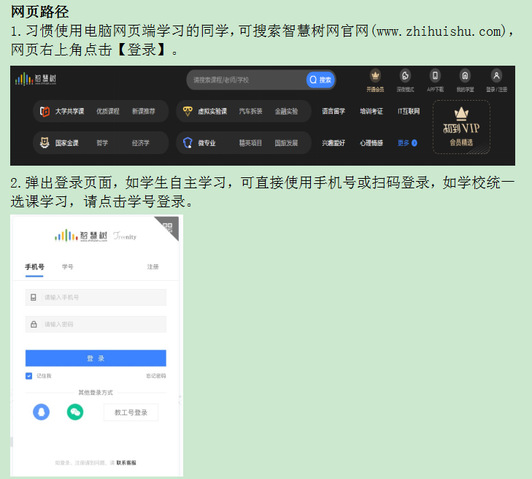The width and height of the screenshot is (532, 479).
Task: Toggle the 记住我 checkbox
Action: pyautogui.click(x=29, y=376)
